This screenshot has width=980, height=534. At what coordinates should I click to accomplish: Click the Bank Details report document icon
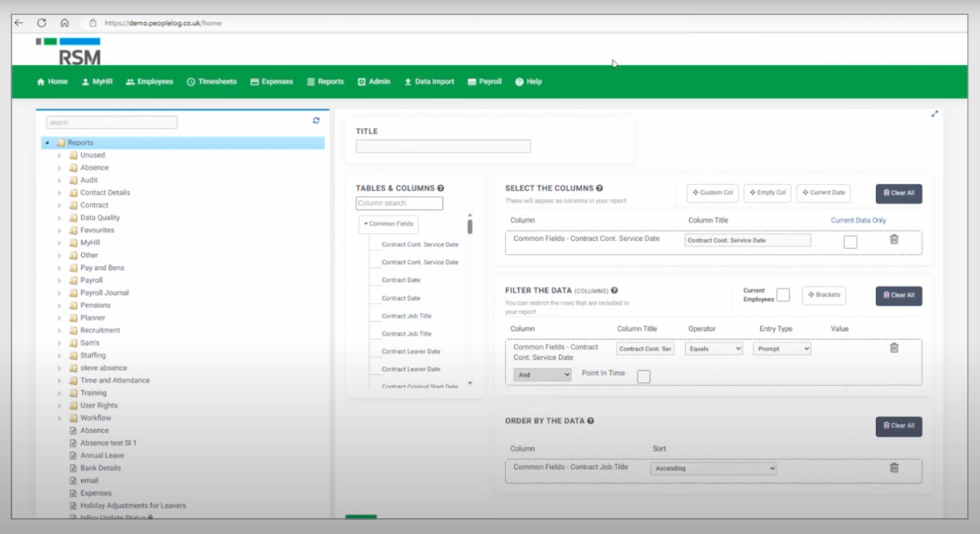pyautogui.click(x=73, y=468)
